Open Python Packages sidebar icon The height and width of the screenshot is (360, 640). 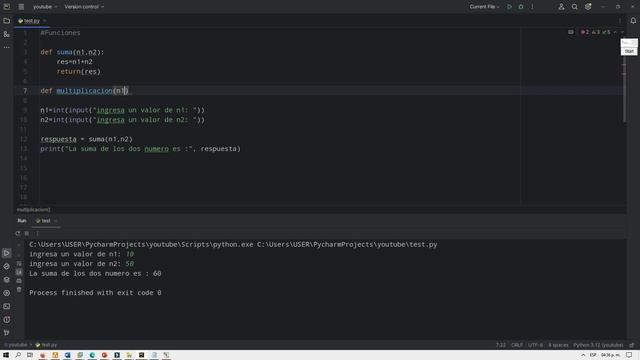7,280
